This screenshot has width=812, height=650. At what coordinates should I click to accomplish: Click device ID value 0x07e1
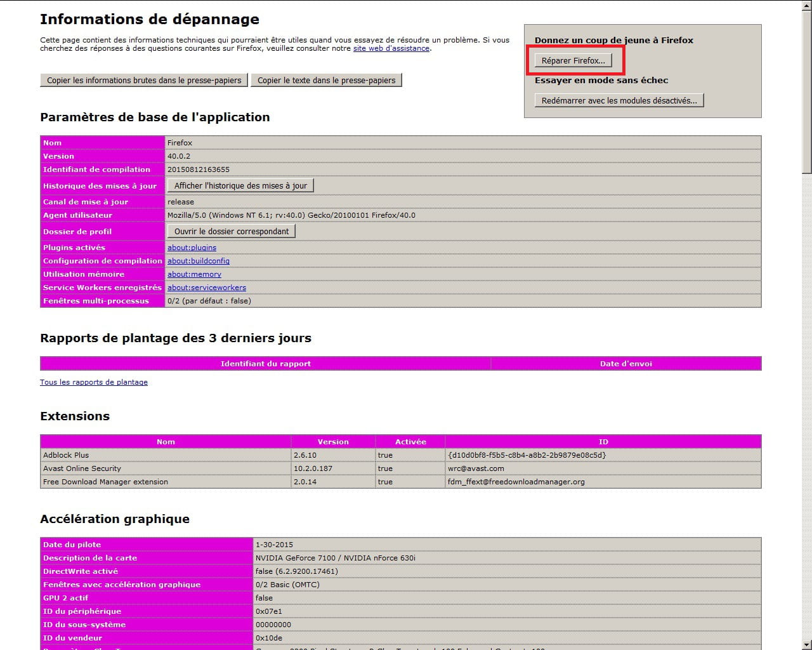268,611
